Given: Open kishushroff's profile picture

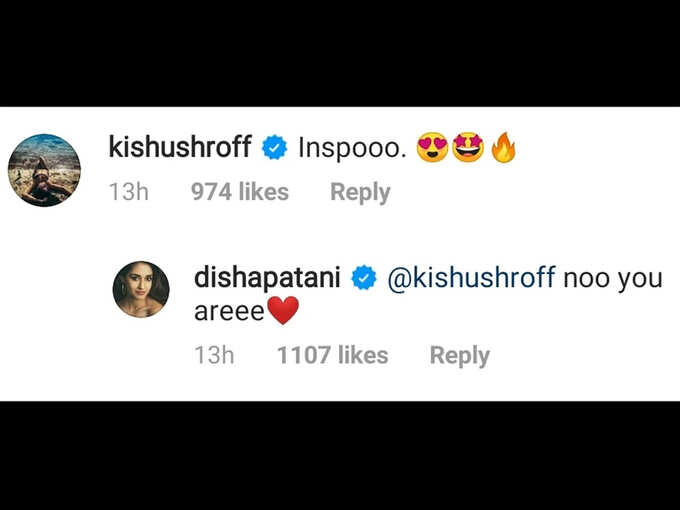Looking at the screenshot, I should click(x=44, y=170).
